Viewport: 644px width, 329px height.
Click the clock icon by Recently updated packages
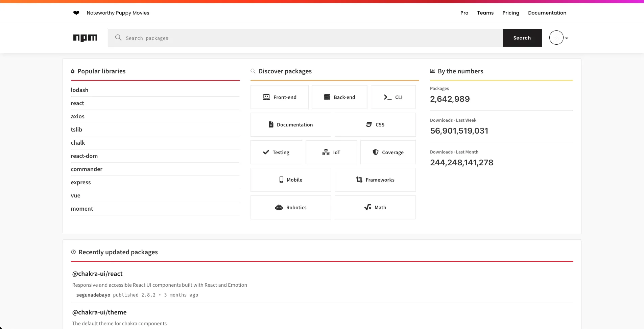pyautogui.click(x=73, y=252)
